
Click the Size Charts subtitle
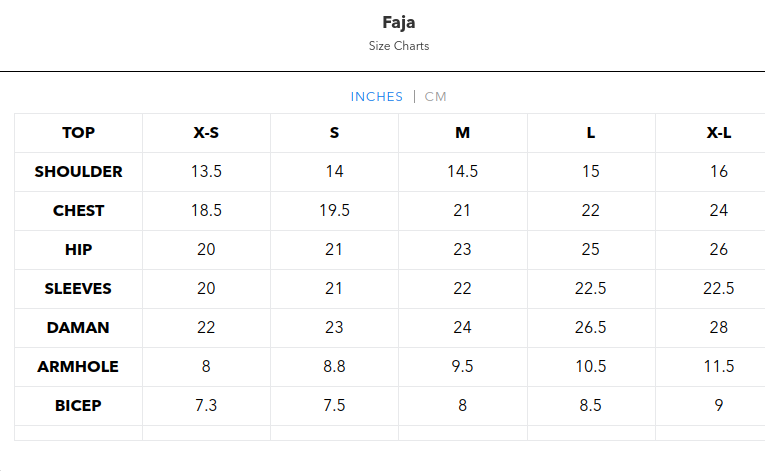[x=398, y=46]
